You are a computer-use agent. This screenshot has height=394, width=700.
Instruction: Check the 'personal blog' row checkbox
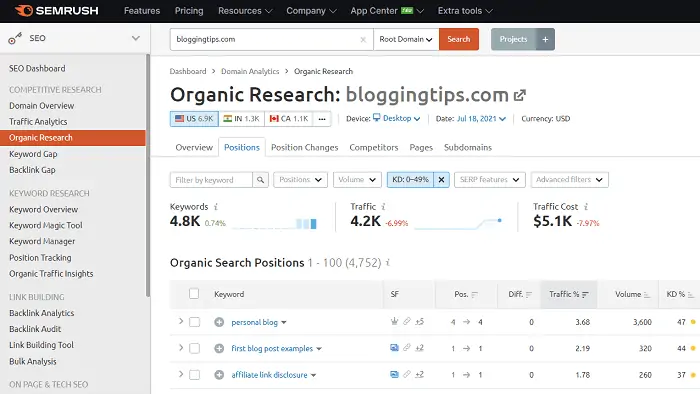point(194,322)
